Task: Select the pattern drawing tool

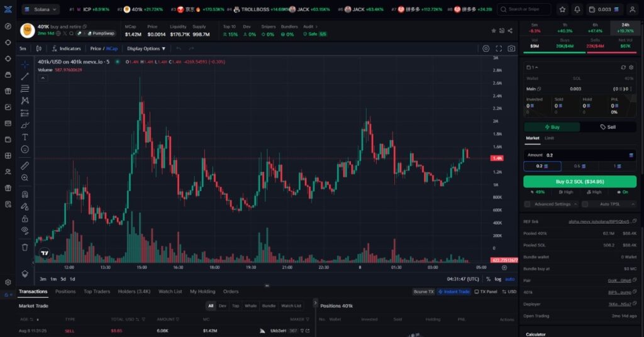Action: (25, 101)
